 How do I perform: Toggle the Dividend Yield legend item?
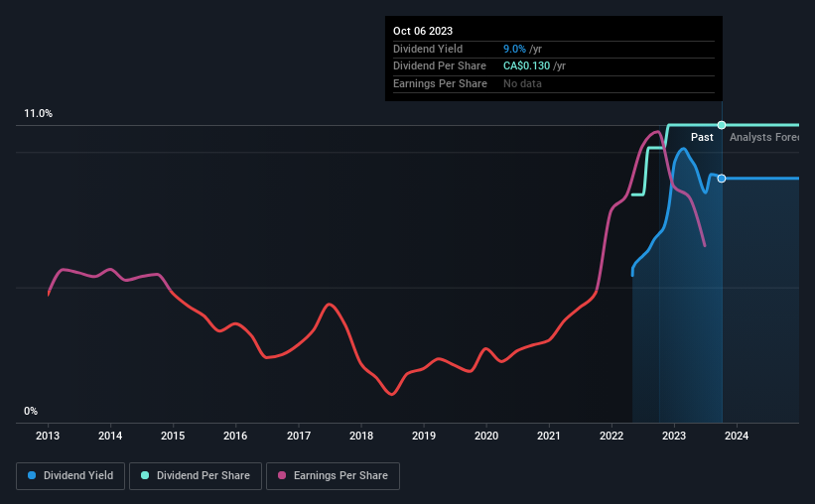click(70, 476)
